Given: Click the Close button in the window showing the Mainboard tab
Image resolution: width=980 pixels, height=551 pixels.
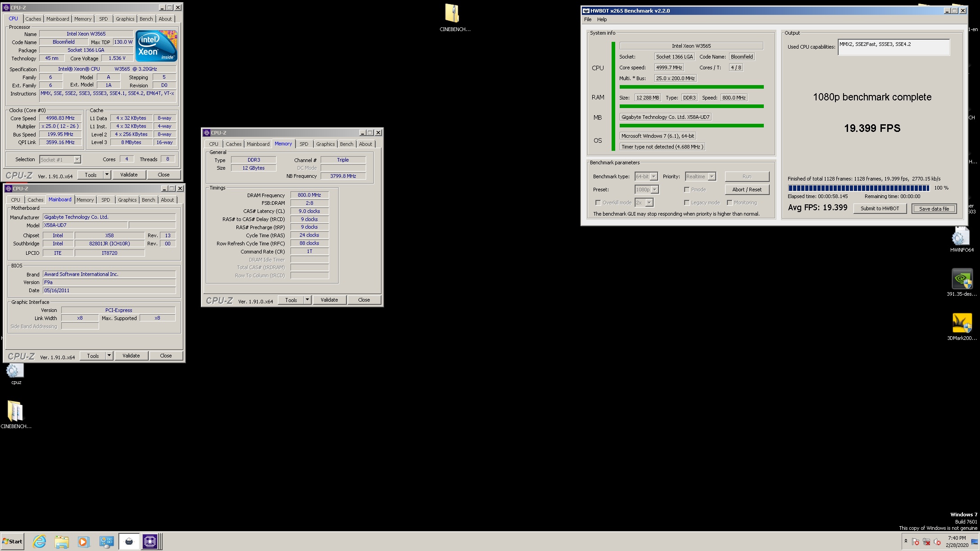Looking at the screenshot, I should (166, 356).
